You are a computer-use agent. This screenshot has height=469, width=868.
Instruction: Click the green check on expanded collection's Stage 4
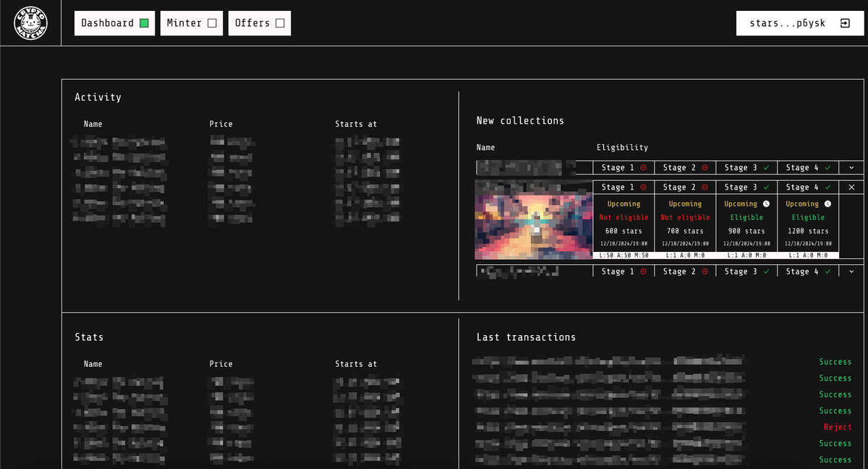click(x=827, y=187)
